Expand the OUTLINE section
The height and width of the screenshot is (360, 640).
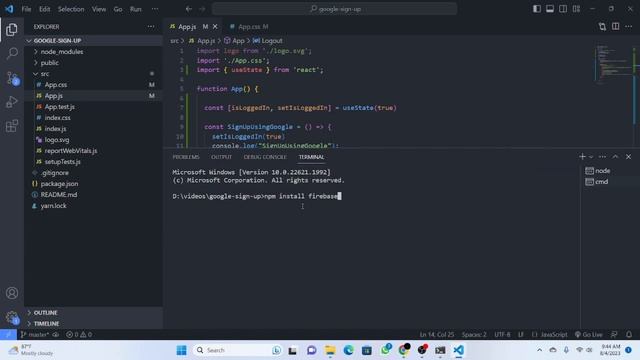(93, 312)
